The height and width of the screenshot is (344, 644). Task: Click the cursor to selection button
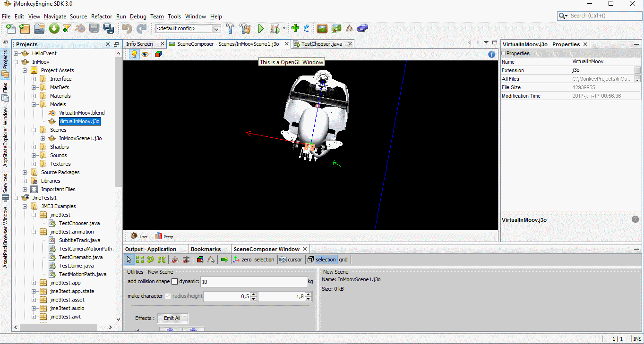click(264, 260)
